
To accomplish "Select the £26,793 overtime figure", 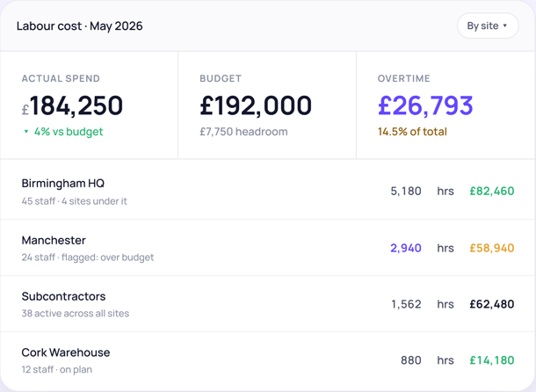I will click(x=425, y=105).
